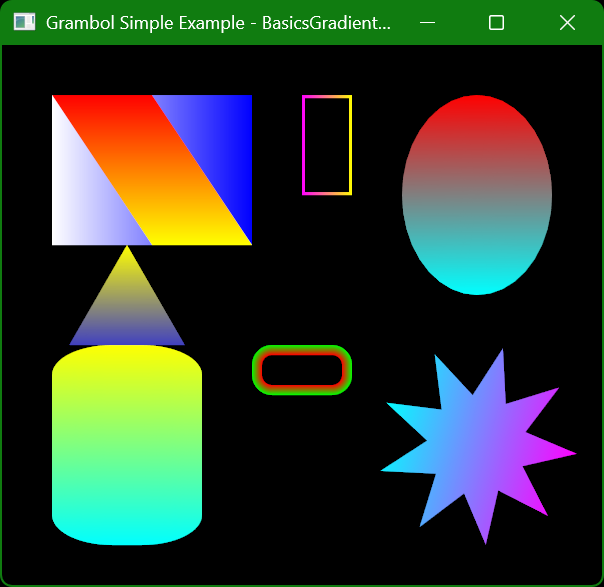This screenshot has width=604, height=587.
Task: Close the Grambol example window
Action: (x=567, y=22)
